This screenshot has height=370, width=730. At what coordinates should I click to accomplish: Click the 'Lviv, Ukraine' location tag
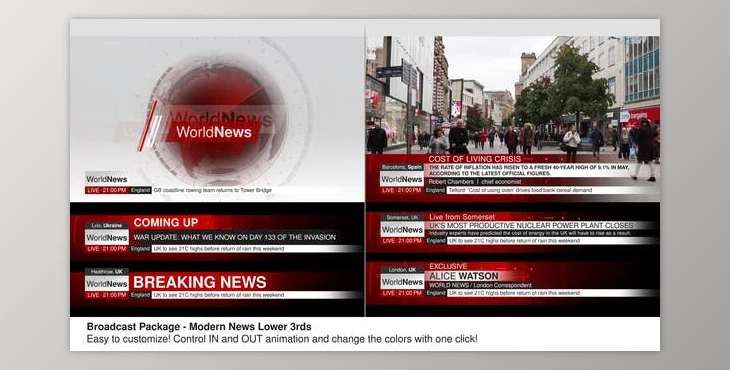pyautogui.click(x=107, y=225)
